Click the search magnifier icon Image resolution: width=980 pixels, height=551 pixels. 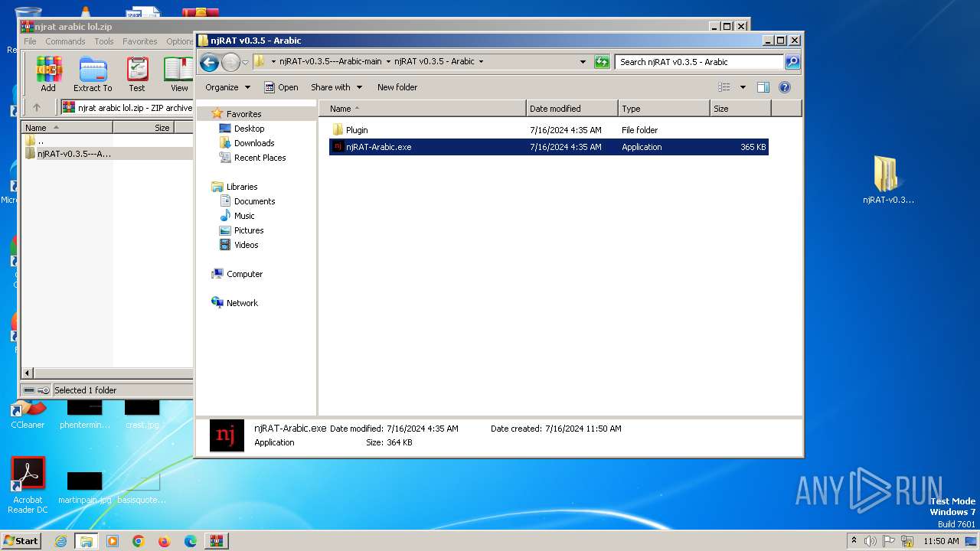(792, 62)
